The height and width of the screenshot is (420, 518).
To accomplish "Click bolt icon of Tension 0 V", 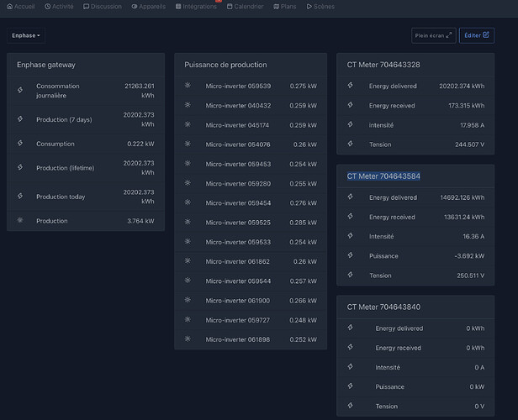I will click(350, 406).
